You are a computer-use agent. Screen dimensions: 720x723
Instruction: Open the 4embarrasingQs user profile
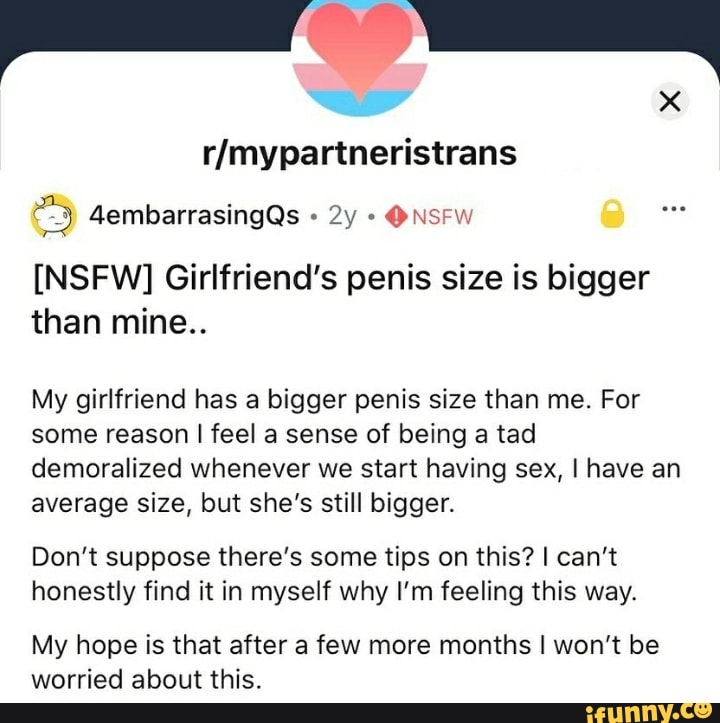pyautogui.click(x=194, y=215)
